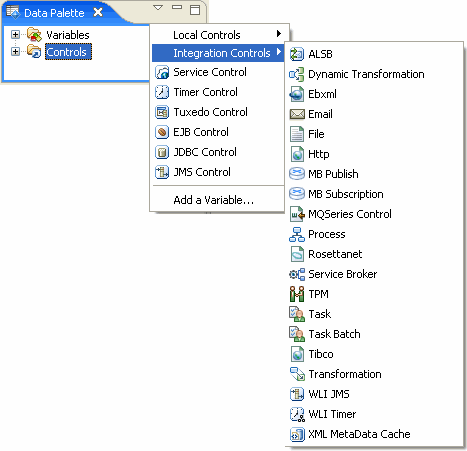This screenshot has width=467, height=451.
Task: Choose the JDBC Control menu label
Action: click(205, 152)
